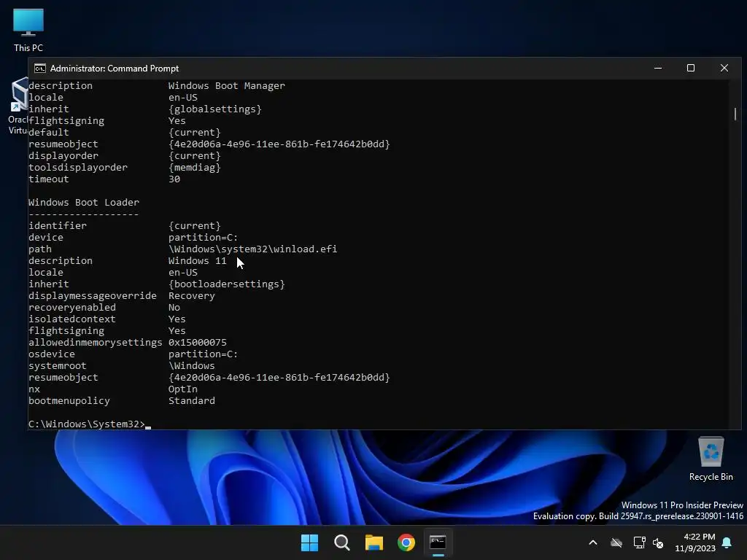
Task: Click the 'Windows Boot Loader' heading text
Action: [84, 203]
